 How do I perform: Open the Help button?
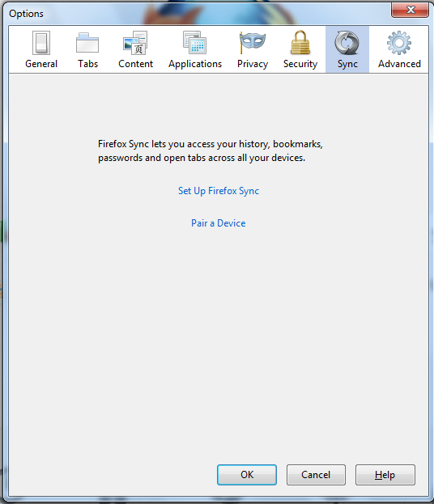[385, 475]
